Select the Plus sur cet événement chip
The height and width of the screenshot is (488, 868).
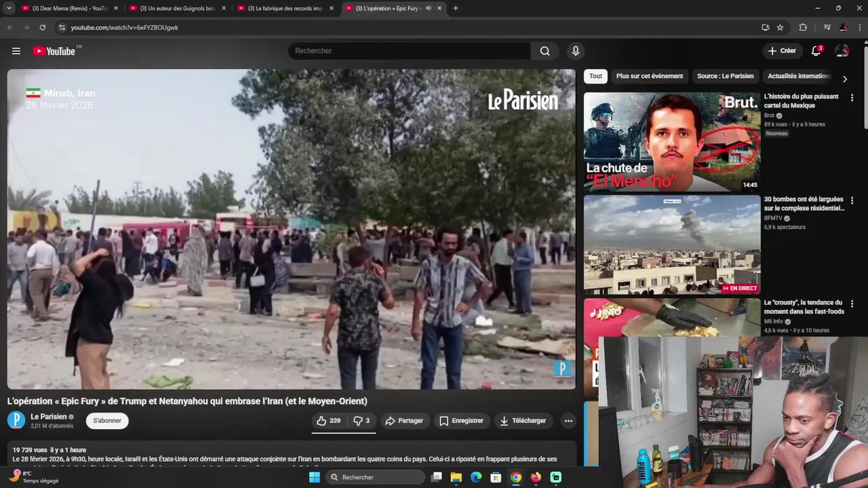click(650, 76)
